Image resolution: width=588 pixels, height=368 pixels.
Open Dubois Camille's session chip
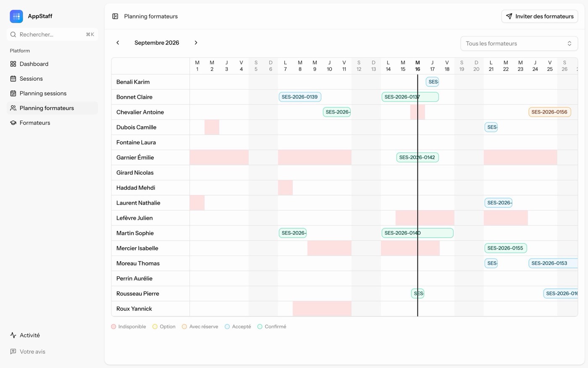(491, 127)
